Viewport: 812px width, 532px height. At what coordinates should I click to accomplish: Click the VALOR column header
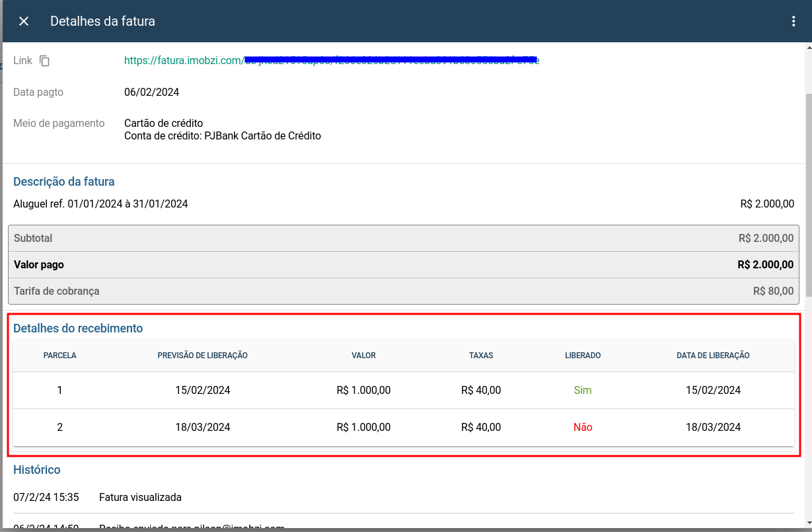(x=363, y=356)
